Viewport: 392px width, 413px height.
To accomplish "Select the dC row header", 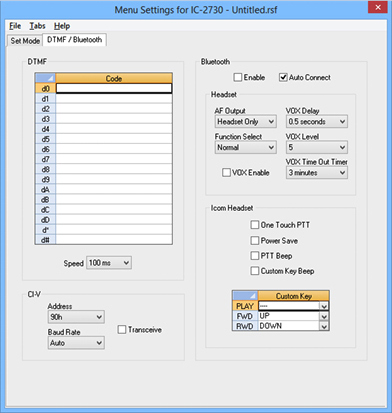I will (45, 210).
